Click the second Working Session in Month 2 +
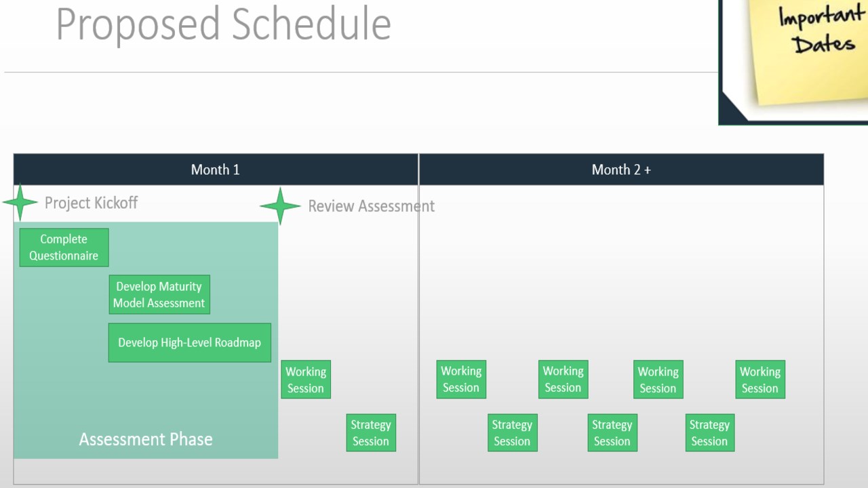Image resolution: width=868 pixels, height=488 pixels. pyautogui.click(x=563, y=380)
